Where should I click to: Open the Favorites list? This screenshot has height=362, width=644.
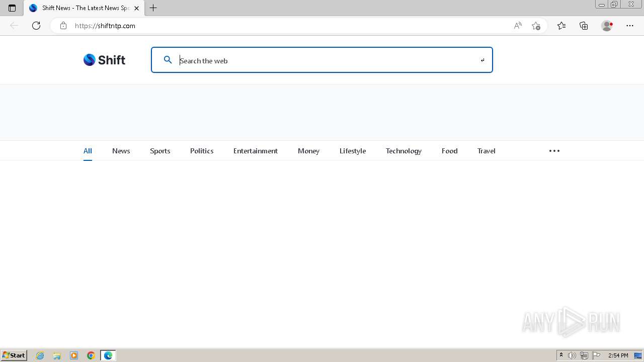pyautogui.click(x=561, y=26)
